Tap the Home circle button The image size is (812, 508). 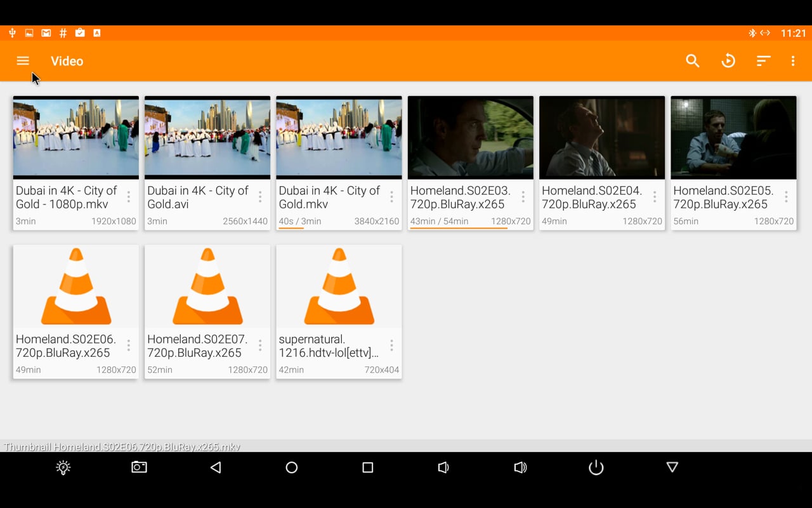[x=291, y=467]
